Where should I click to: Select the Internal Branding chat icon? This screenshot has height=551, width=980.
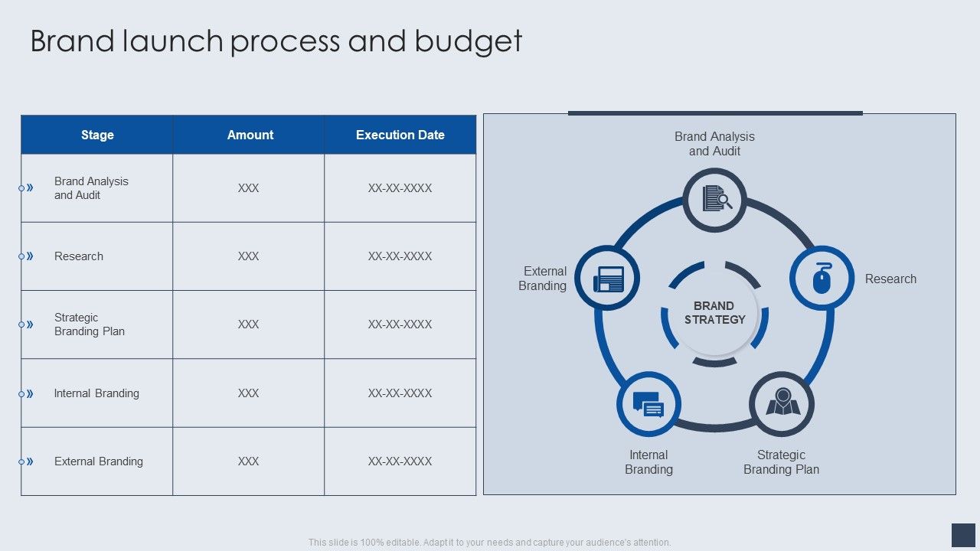[x=648, y=405]
